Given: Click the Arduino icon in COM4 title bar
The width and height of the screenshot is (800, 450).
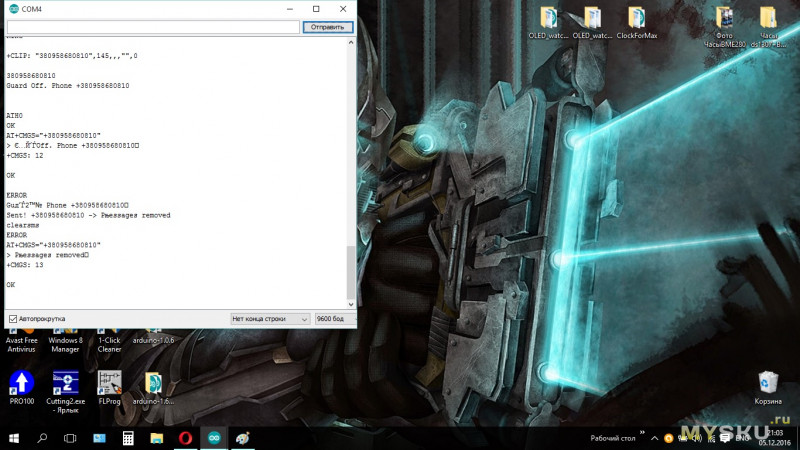Looking at the screenshot, I should coord(14,9).
